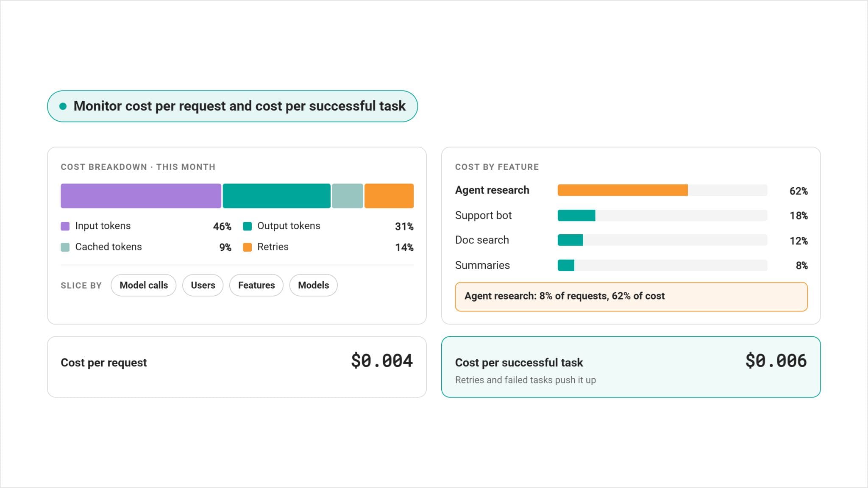Viewport: 868px width, 488px height.
Task: Click the $0.004 cost per request value
Action: [381, 361]
